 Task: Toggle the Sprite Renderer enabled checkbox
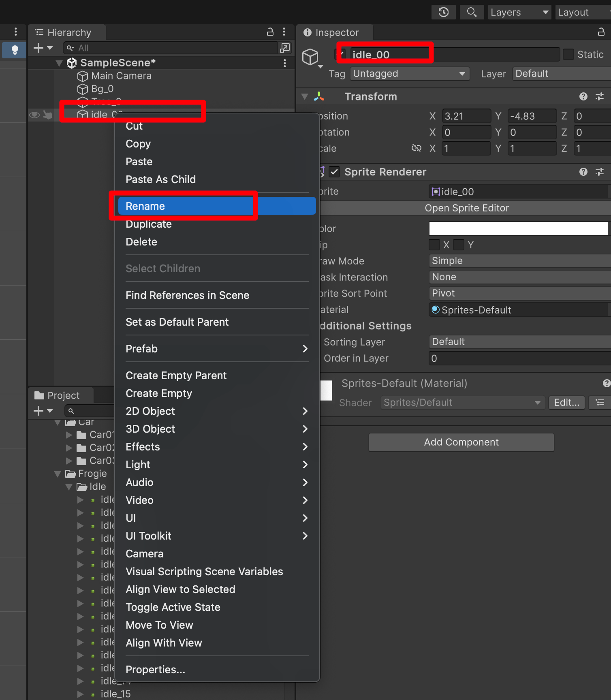coord(334,172)
